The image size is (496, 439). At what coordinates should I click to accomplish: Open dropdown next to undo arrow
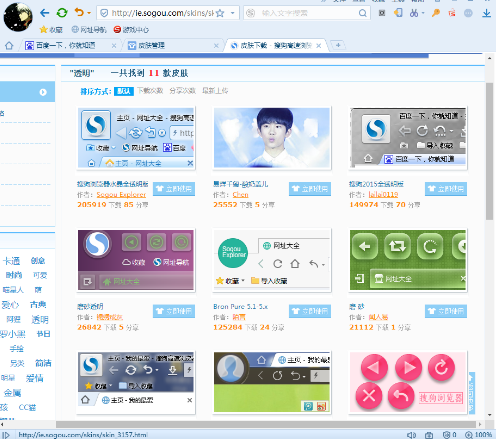coord(89,13)
